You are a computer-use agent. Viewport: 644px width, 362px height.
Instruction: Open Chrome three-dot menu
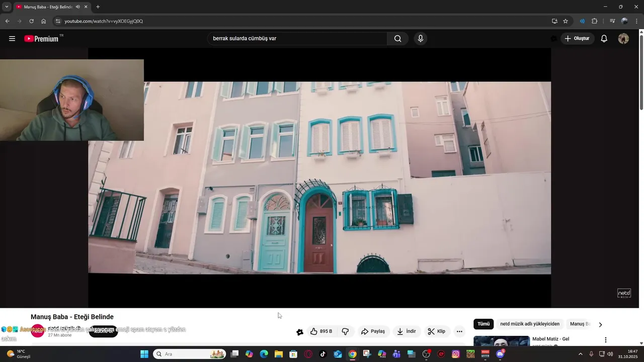point(637,21)
